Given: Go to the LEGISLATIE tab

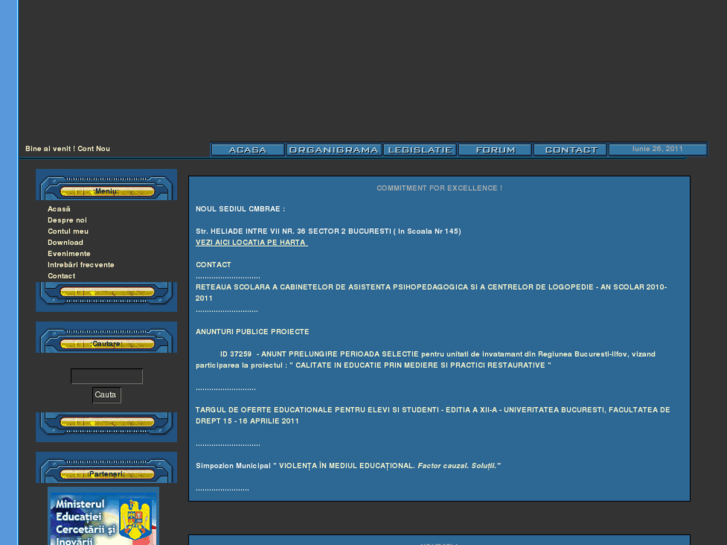Looking at the screenshot, I should pos(420,150).
